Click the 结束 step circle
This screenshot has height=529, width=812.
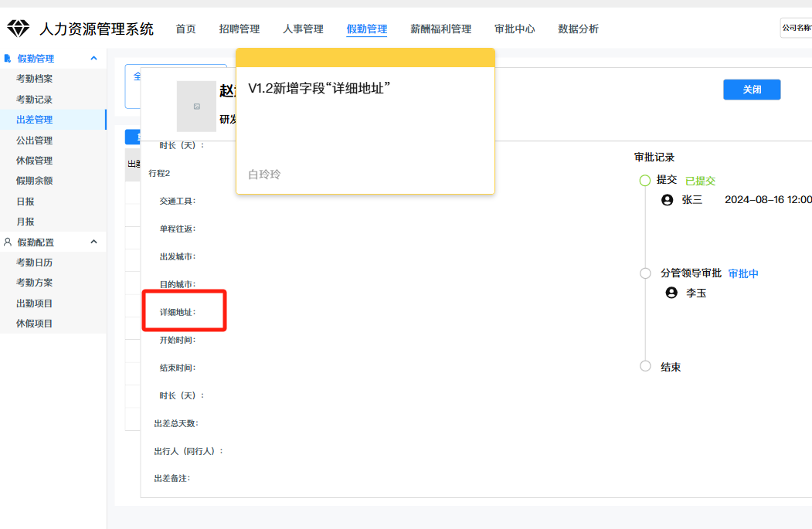(645, 366)
